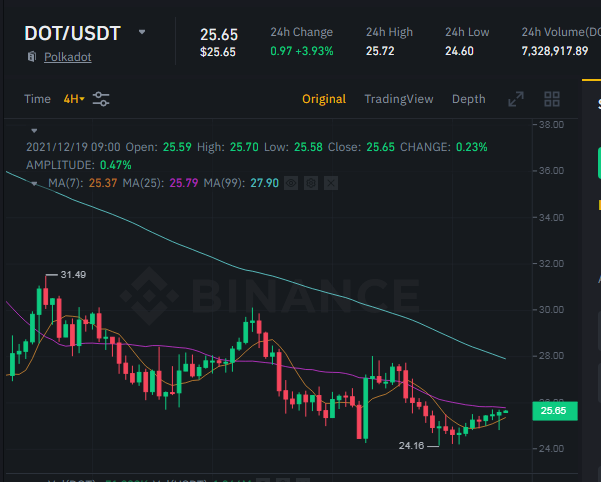Click the 38.00 price axis label
Screen dimensions: 601x482
click(551, 125)
